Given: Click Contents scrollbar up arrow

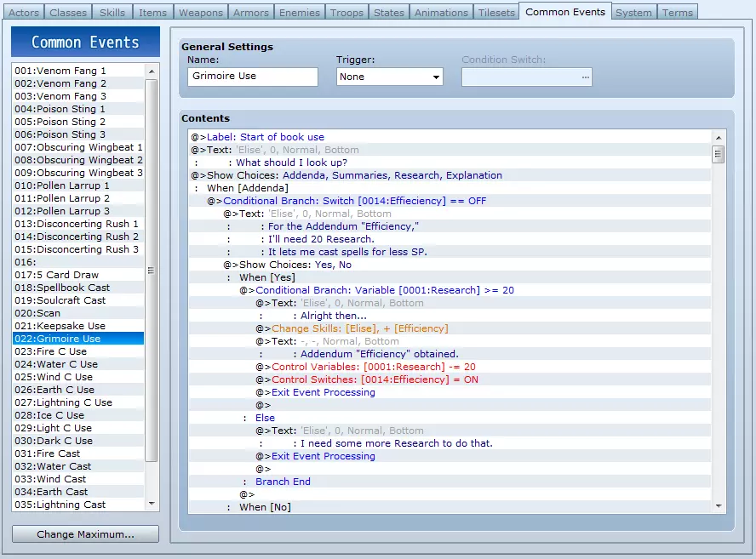Looking at the screenshot, I should [x=719, y=137].
